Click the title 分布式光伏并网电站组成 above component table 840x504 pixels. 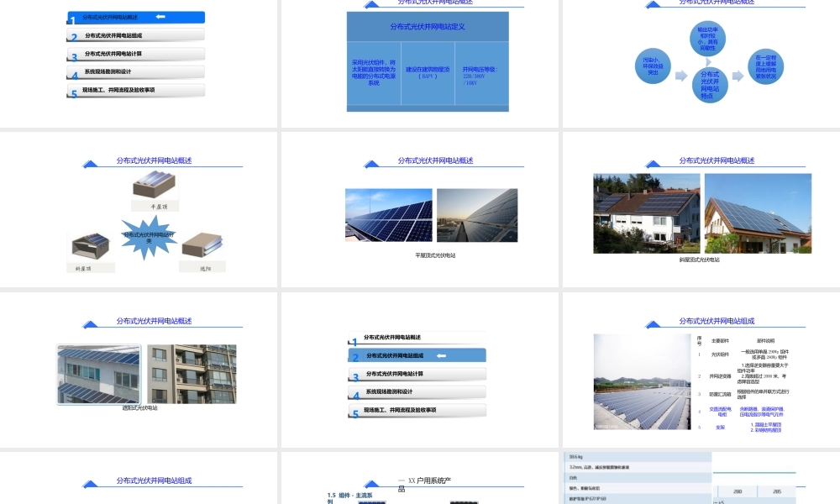click(717, 321)
